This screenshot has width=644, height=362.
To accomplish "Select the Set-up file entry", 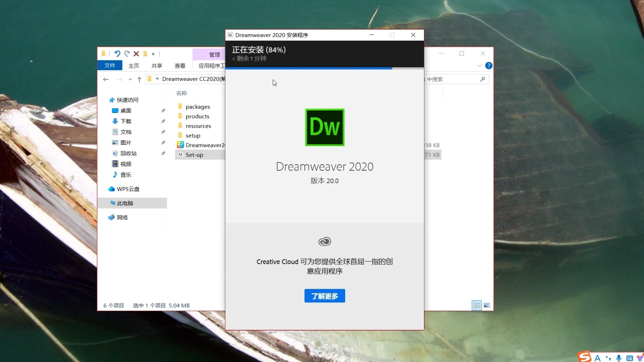I will pyautogui.click(x=194, y=155).
